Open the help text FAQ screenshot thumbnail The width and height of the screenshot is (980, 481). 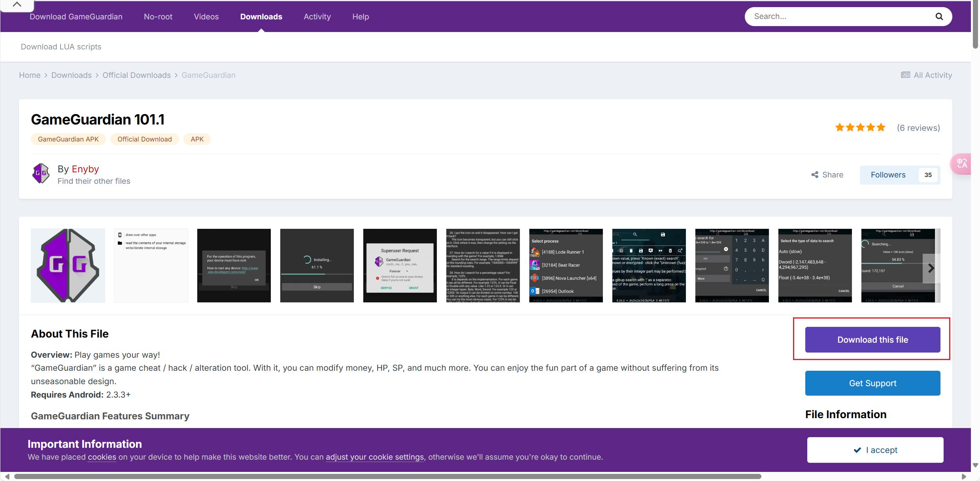point(483,266)
